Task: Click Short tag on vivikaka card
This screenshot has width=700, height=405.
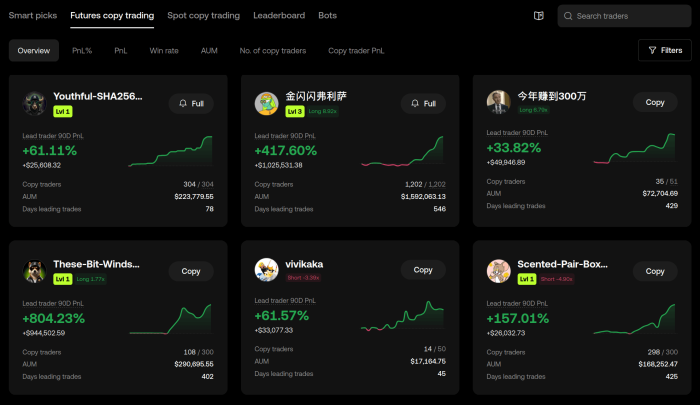Action: [303, 278]
